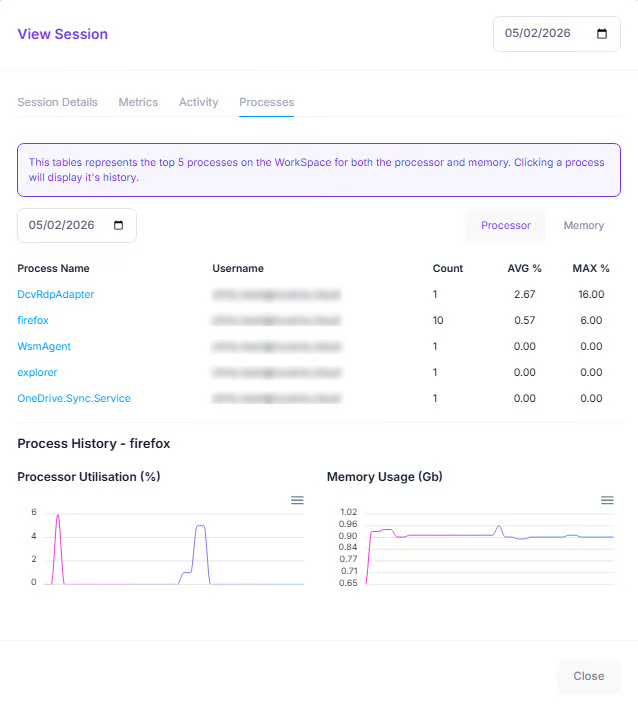
Task: Open the Activity tab
Action: pyautogui.click(x=198, y=102)
